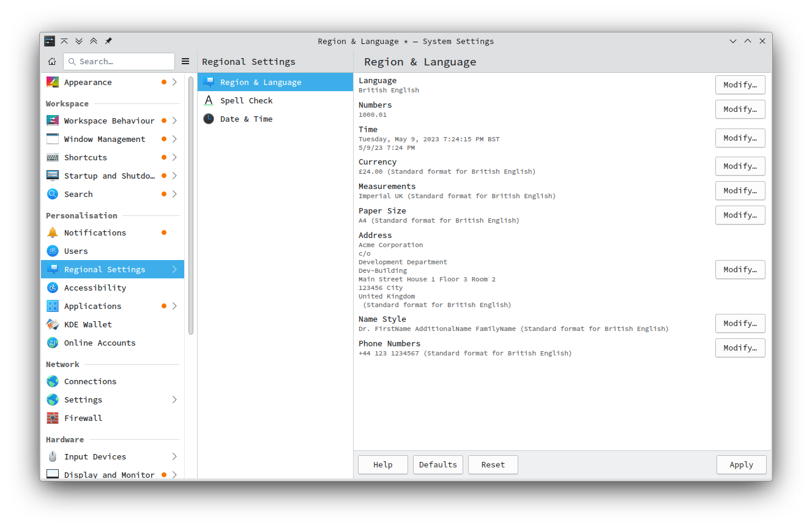Click the Online Accounts icon

point(53,343)
